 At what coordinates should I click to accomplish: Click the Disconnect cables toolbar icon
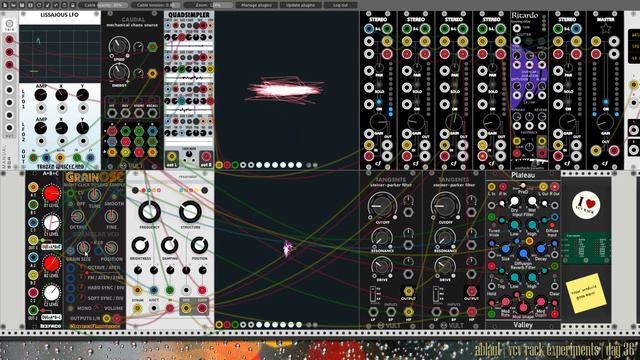point(47,5)
